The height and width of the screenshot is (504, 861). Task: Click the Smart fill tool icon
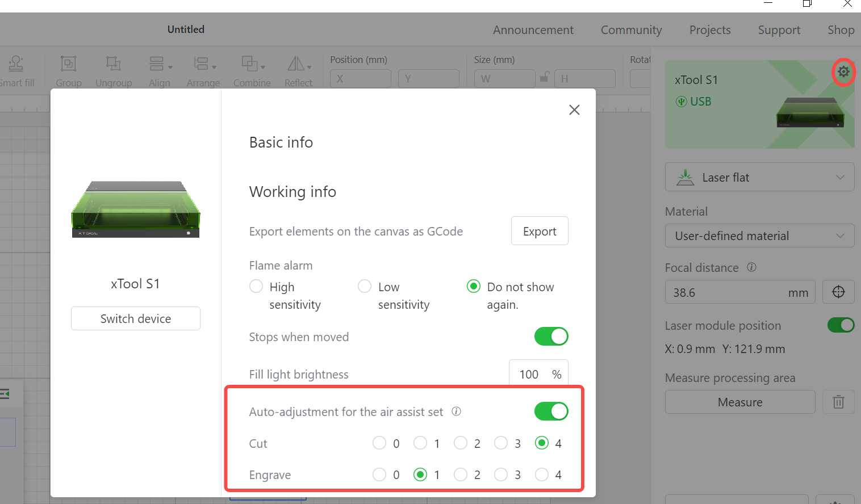click(16, 64)
